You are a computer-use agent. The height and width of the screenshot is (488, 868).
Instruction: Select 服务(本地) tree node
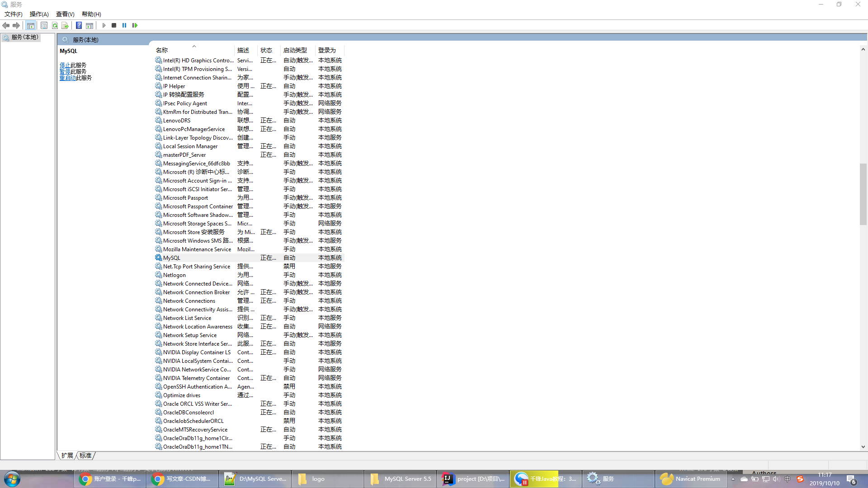(24, 37)
